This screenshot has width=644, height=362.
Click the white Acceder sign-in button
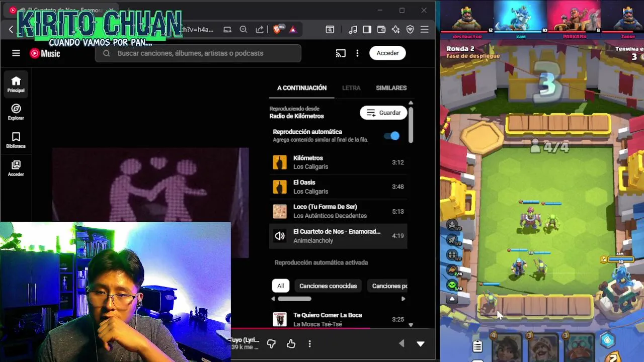pyautogui.click(x=387, y=53)
